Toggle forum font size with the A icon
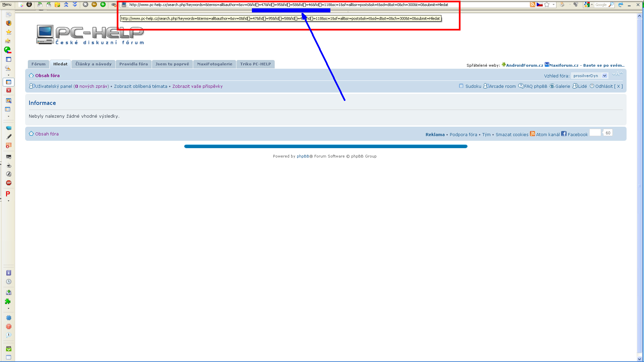The image size is (644, 362). tap(617, 74)
